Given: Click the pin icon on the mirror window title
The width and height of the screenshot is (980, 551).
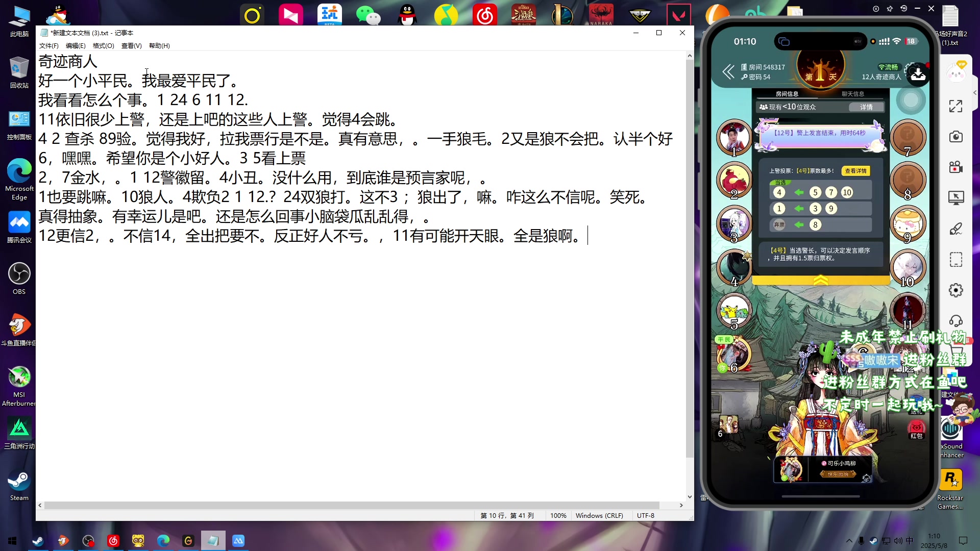Looking at the screenshot, I should click(x=890, y=9).
